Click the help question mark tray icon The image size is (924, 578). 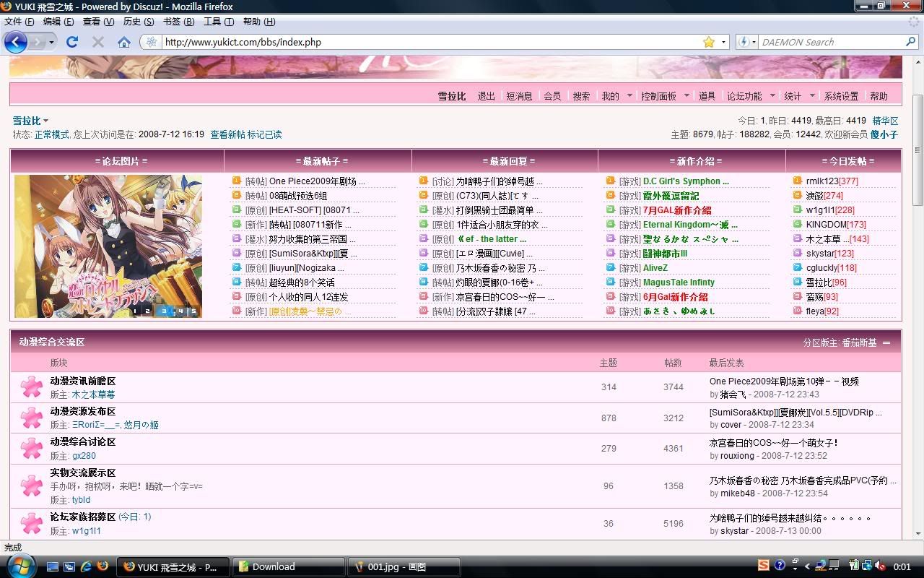pyautogui.click(x=780, y=566)
